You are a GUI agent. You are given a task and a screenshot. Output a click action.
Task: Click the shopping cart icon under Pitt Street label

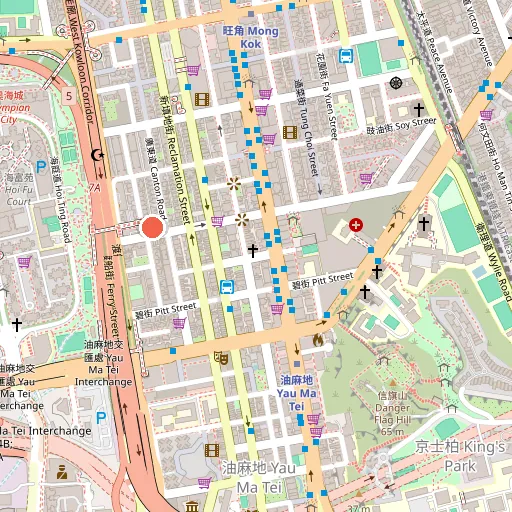(179, 322)
